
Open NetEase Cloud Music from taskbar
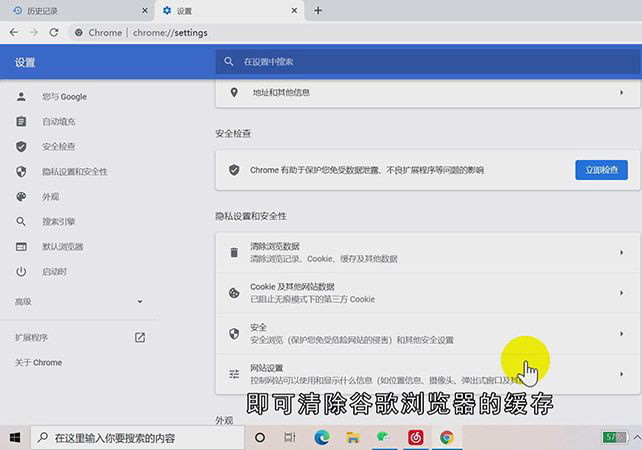pos(416,438)
